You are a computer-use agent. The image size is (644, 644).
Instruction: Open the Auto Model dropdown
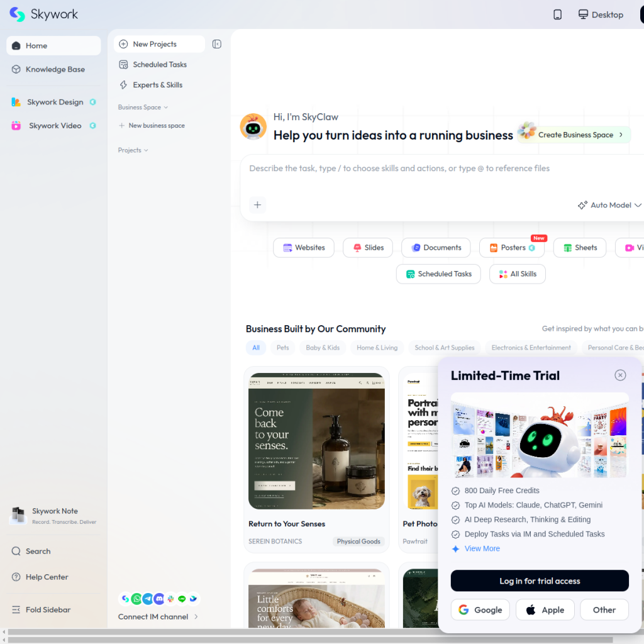609,205
